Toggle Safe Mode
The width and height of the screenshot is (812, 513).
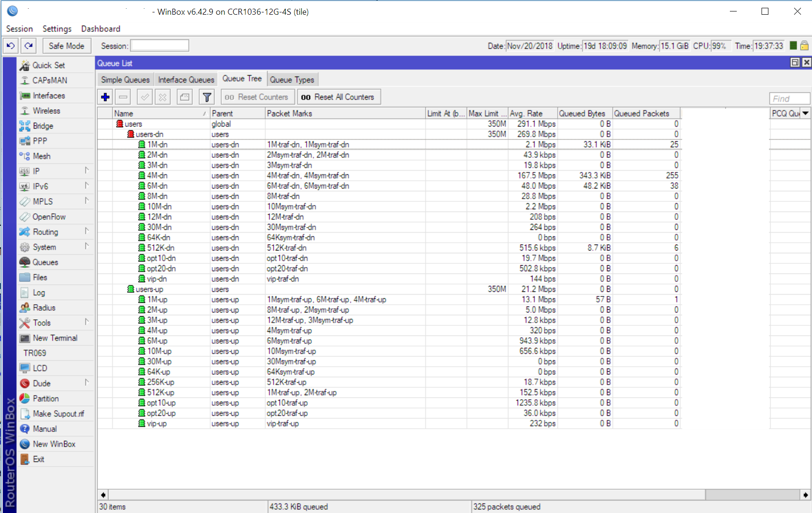click(x=67, y=46)
